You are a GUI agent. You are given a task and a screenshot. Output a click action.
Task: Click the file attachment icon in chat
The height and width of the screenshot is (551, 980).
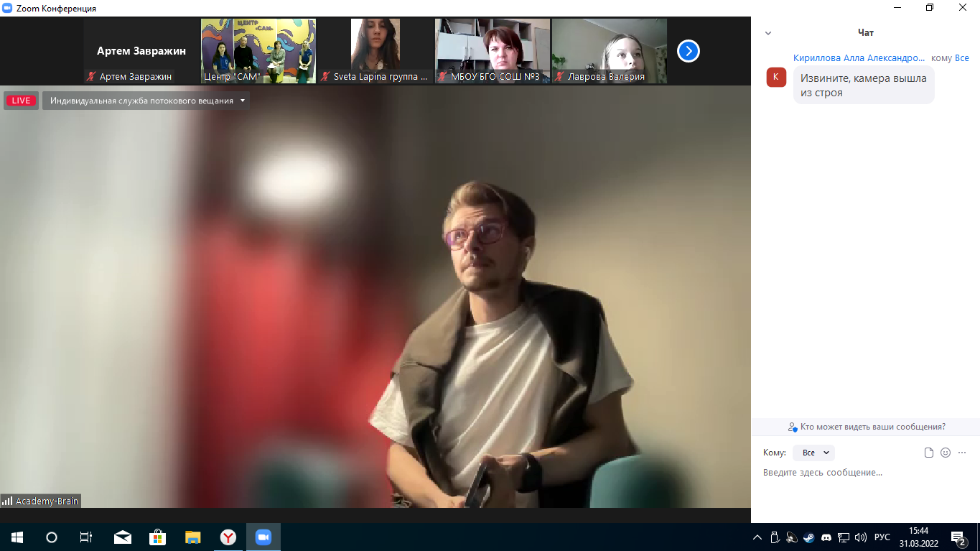[928, 453]
